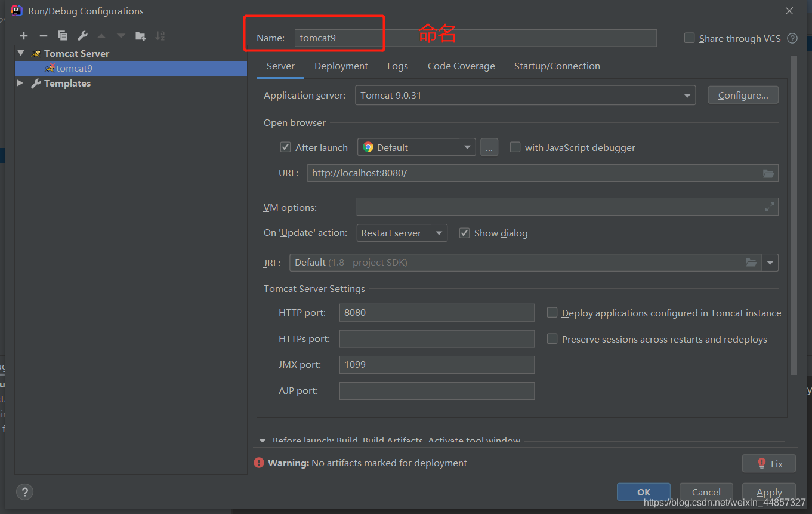Open help question mark at bottom left
812x514 pixels.
pyautogui.click(x=24, y=492)
